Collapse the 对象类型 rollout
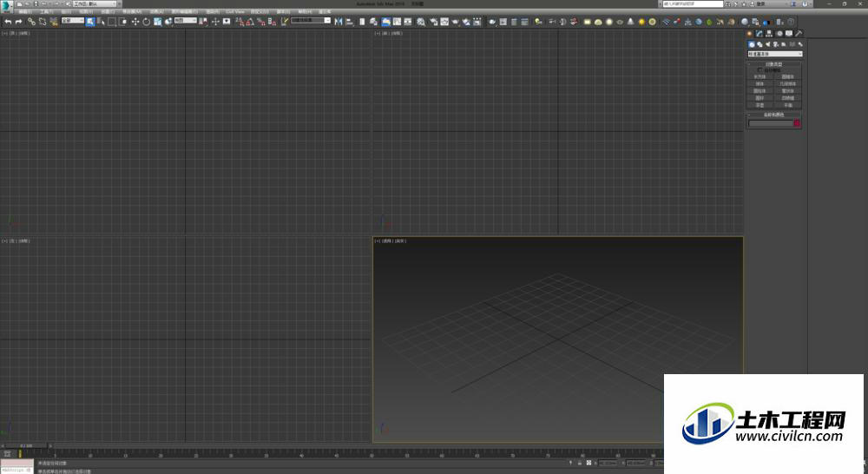 pos(774,64)
